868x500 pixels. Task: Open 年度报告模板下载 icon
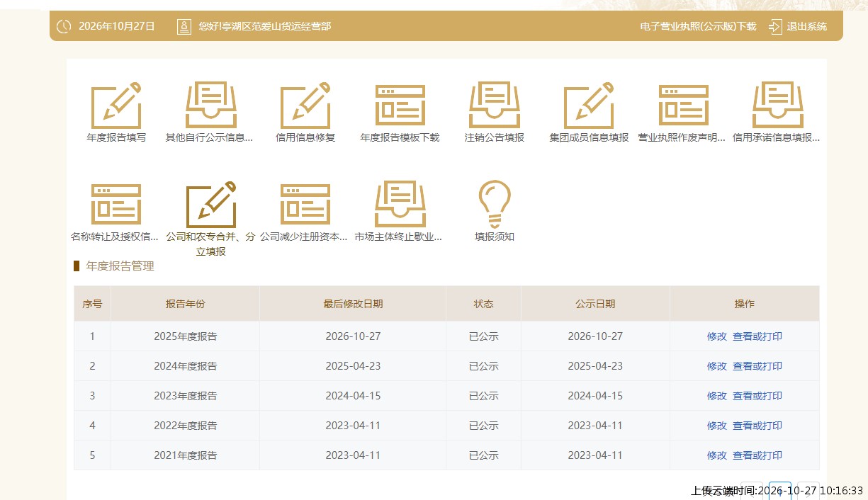[x=400, y=106]
